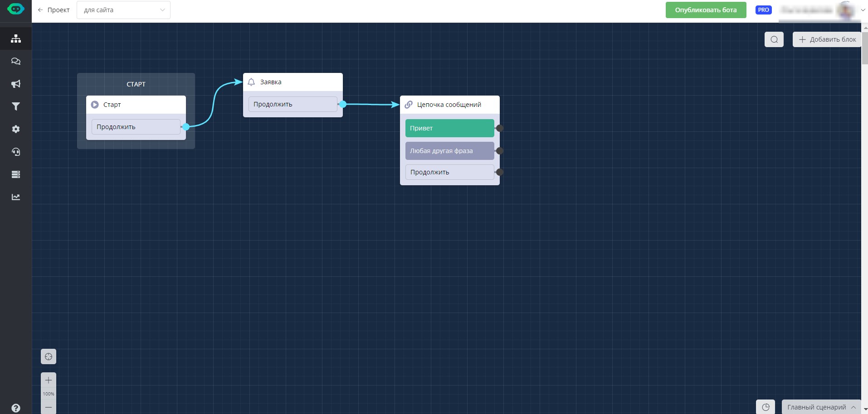Open the dialogs chat icon in sidebar

click(16, 61)
